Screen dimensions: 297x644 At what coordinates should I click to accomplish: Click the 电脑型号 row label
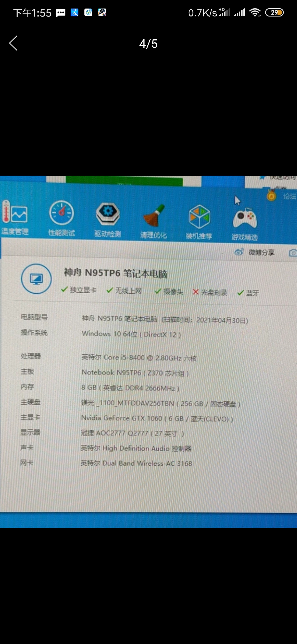coord(34,317)
